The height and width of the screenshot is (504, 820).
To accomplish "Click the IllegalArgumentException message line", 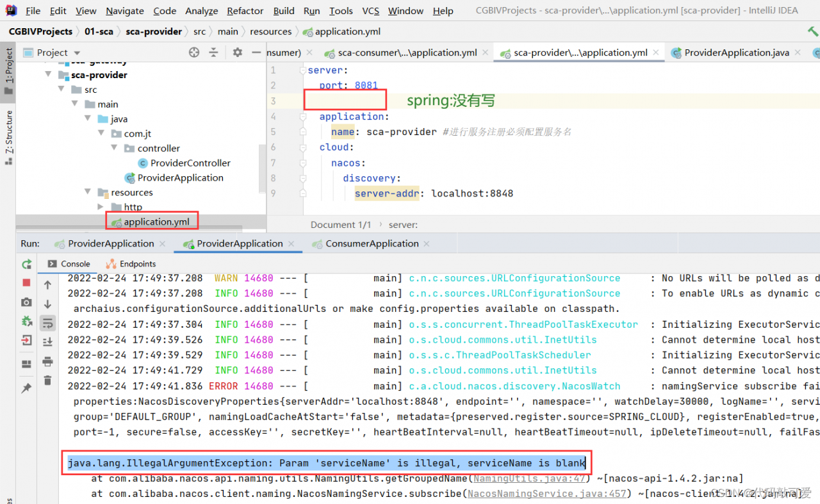I will 326,463.
